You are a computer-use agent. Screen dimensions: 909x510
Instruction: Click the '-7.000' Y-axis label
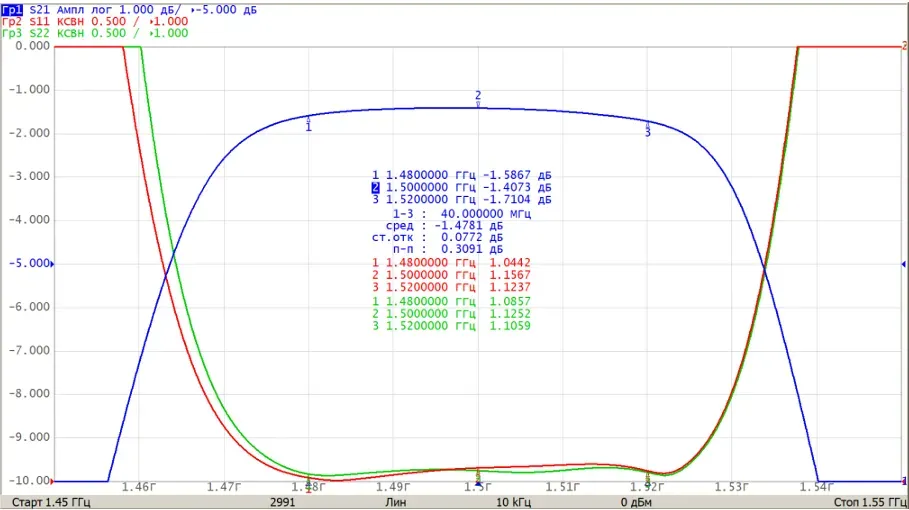click(x=29, y=350)
